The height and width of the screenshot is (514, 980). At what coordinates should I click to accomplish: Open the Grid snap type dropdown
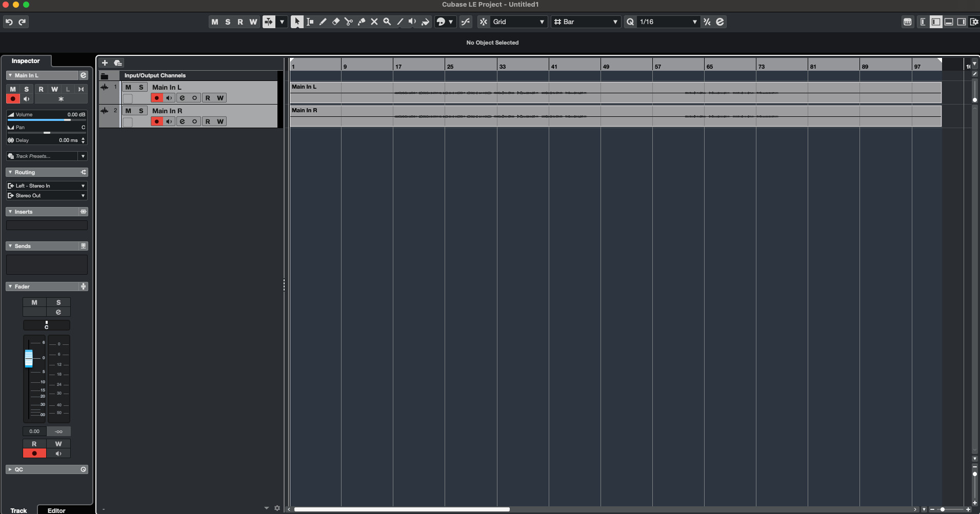[518, 22]
